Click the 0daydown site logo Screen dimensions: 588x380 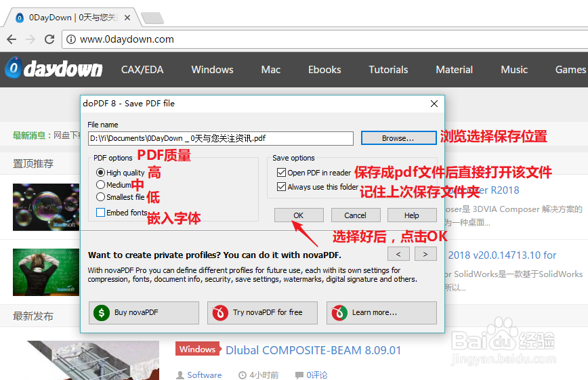[x=54, y=68]
